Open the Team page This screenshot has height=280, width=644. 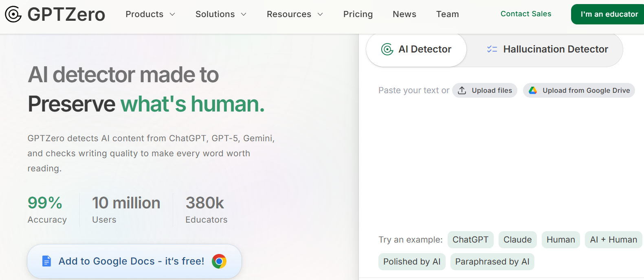click(x=448, y=14)
